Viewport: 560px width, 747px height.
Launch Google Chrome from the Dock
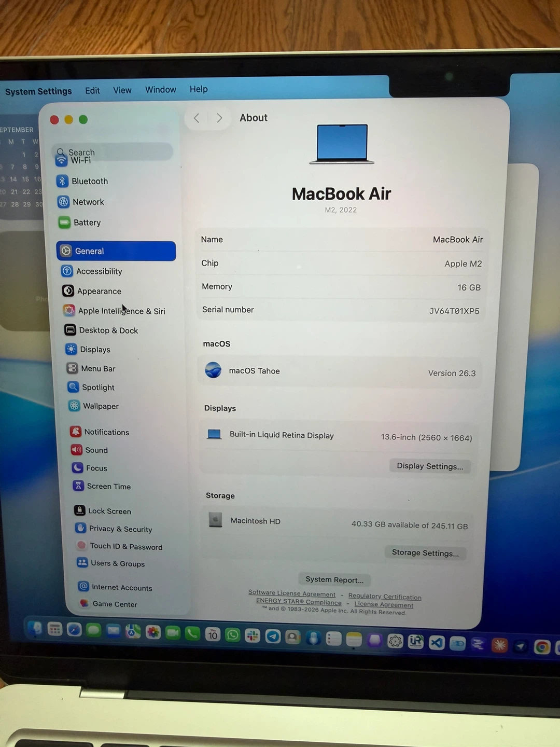542,647
